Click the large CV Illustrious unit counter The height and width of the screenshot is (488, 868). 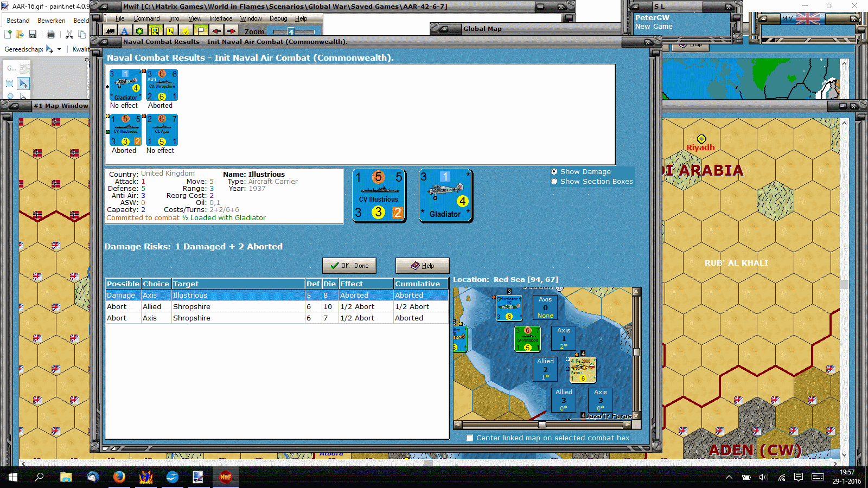click(379, 195)
